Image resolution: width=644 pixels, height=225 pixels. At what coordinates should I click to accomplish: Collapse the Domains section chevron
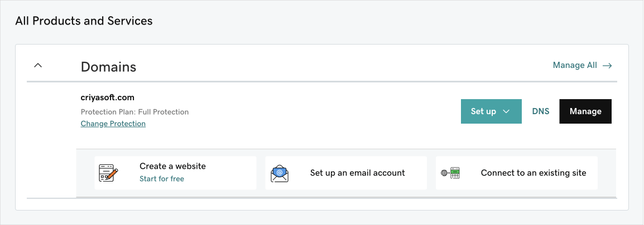(x=38, y=65)
